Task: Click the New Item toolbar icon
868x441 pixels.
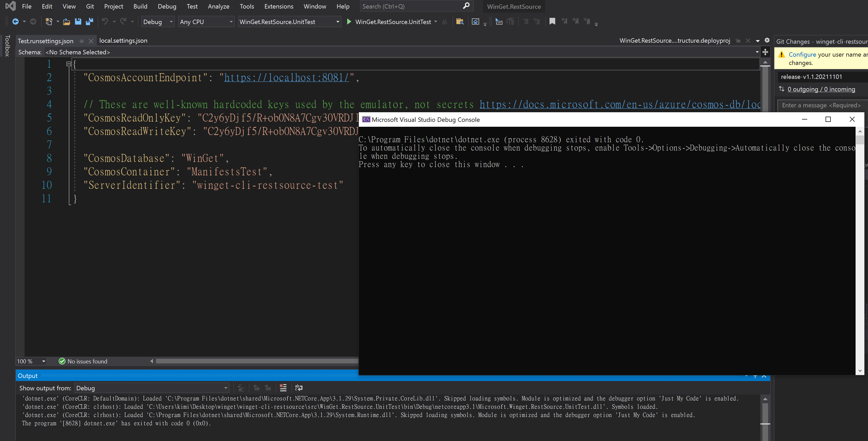Action: point(49,22)
